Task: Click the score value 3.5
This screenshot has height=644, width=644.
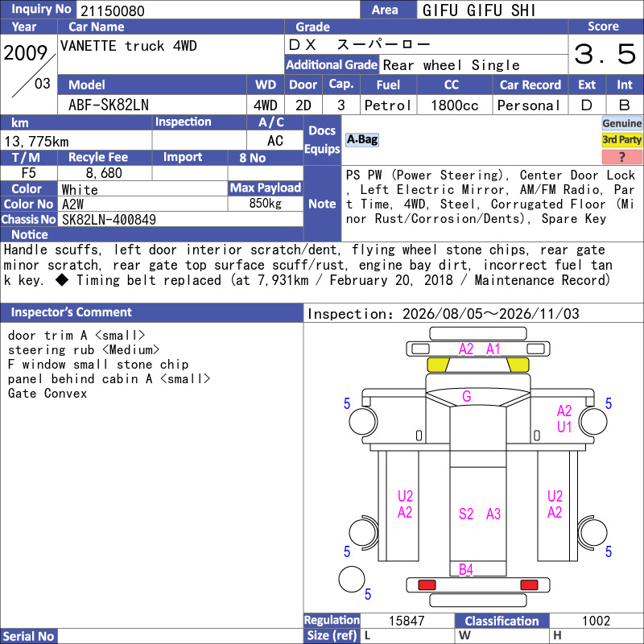Action: click(605, 54)
